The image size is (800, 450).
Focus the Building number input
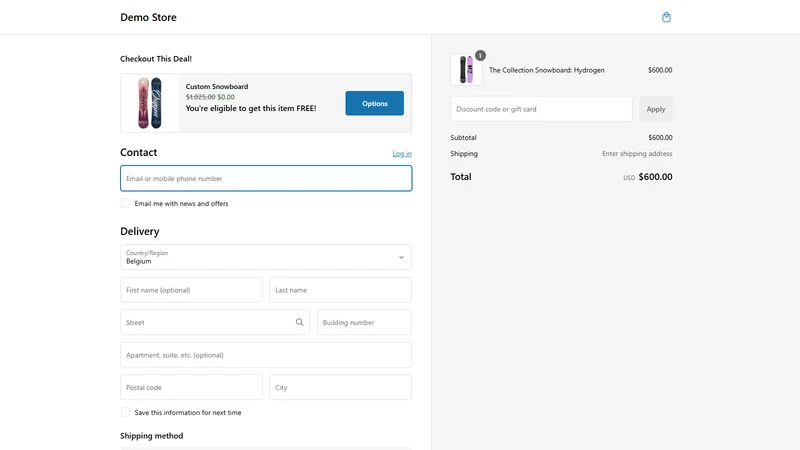364,322
